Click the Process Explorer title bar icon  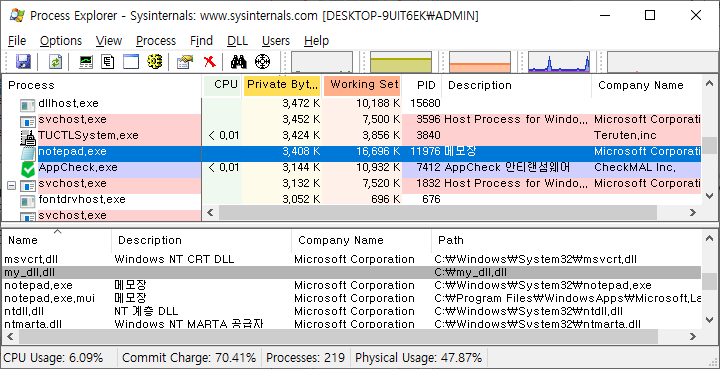click(17, 16)
